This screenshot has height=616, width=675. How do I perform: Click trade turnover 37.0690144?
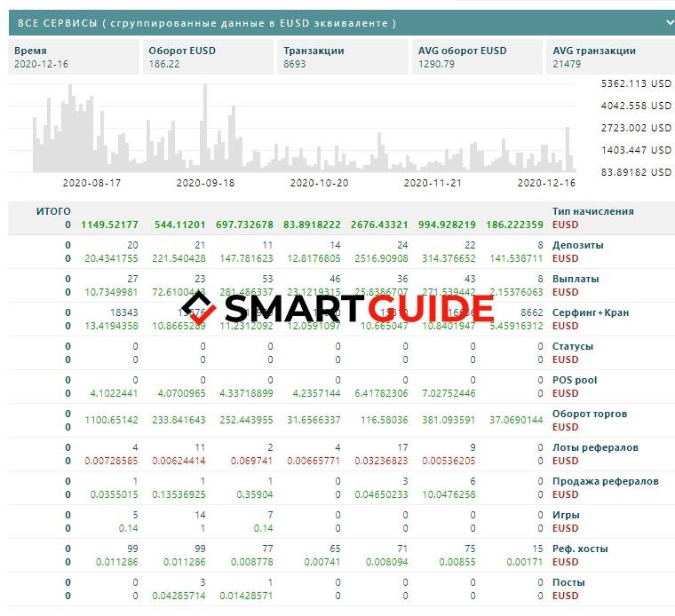[x=516, y=420]
